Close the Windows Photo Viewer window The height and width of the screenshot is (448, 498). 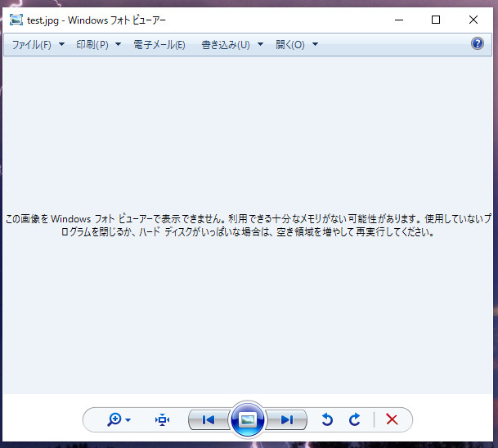pos(473,20)
